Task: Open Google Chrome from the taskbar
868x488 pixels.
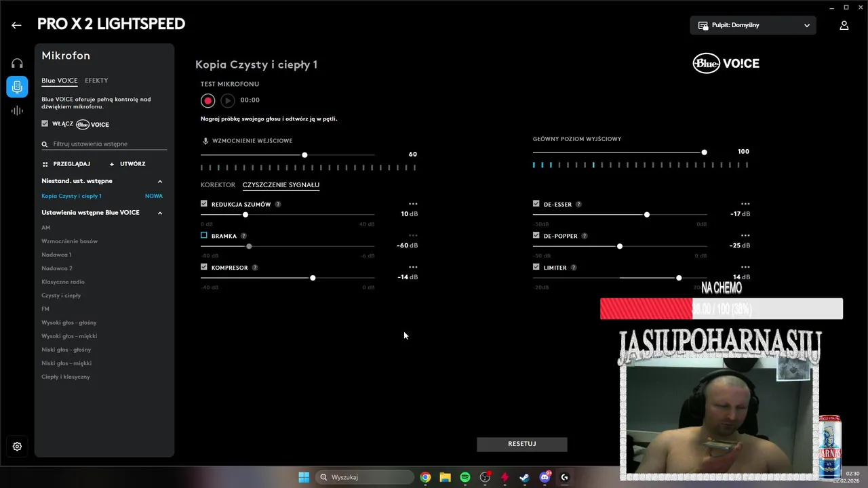Action: 425,477
